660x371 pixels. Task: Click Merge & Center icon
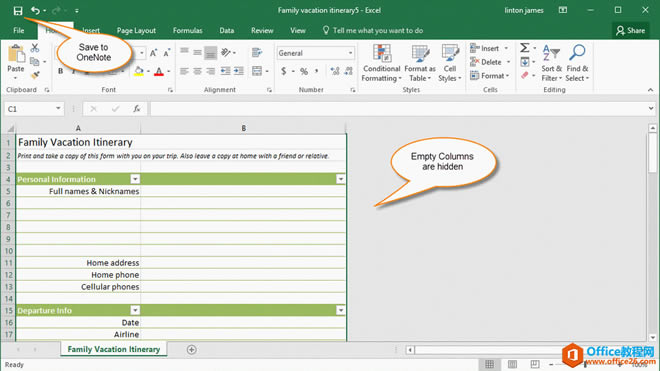point(257,71)
